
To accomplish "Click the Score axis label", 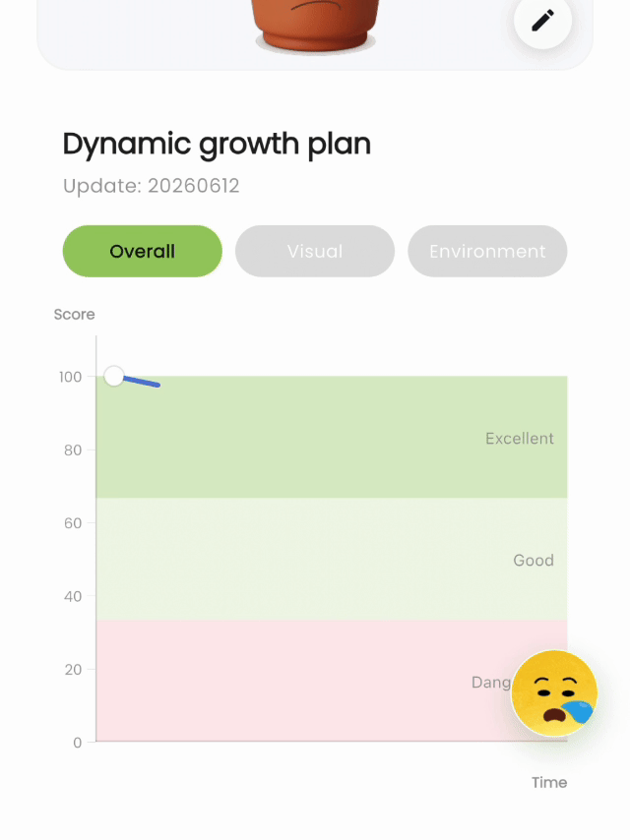I will click(74, 315).
